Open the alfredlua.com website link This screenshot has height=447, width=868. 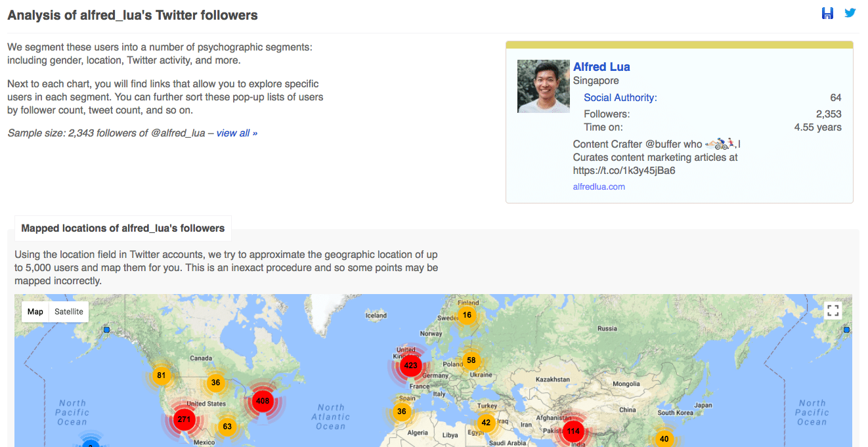click(x=599, y=187)
